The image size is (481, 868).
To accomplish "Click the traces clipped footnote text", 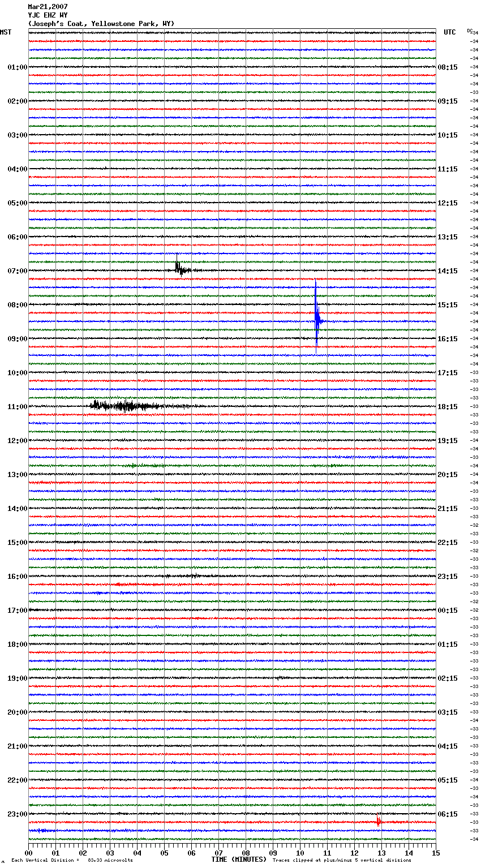I will (342, 861).
